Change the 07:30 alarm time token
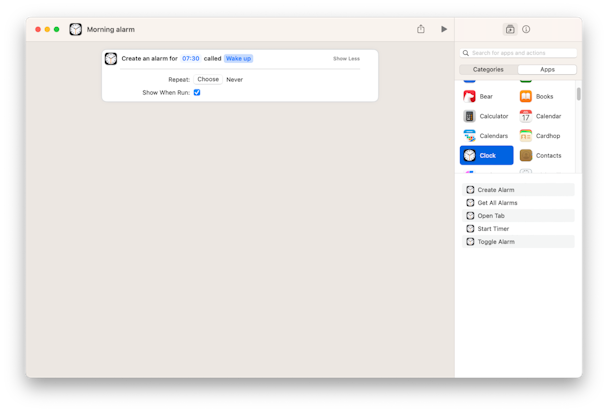Screen dimensions: 608x412 coord(190,59)
